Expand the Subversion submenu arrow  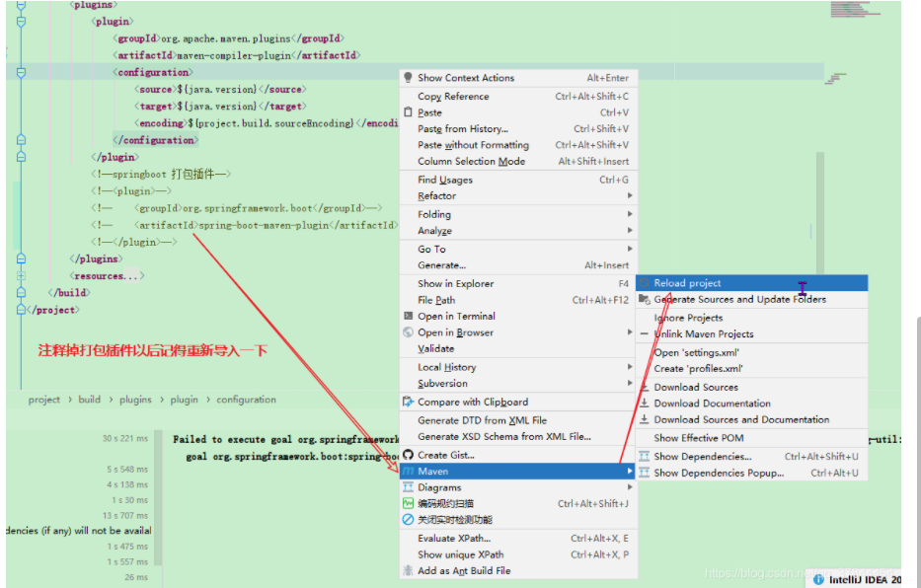click(x=630, y=383)
